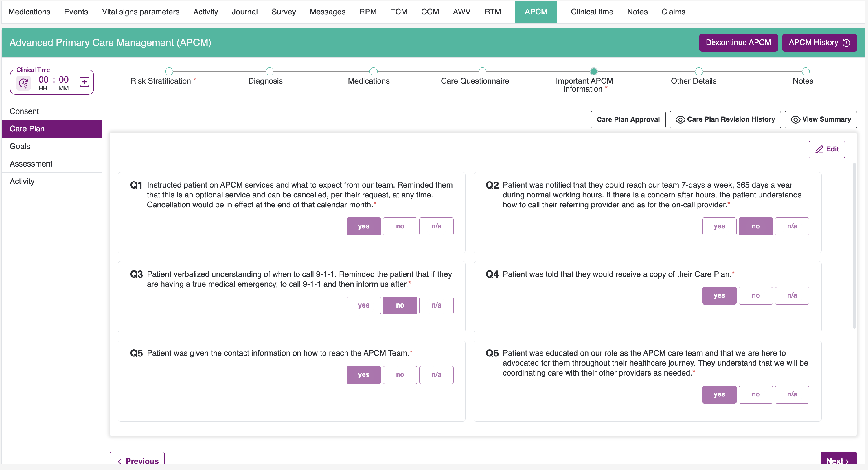Open Goals in the sidebar

coord(20,146)
